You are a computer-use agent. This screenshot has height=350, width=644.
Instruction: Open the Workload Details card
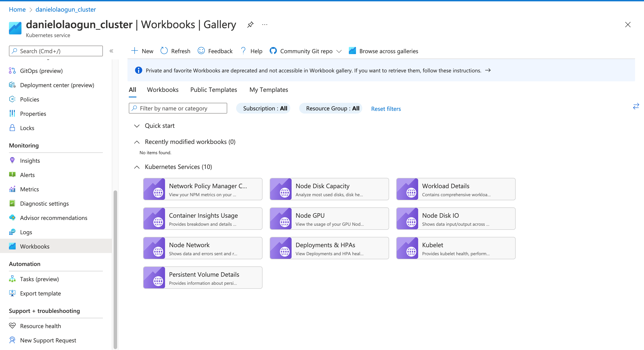(456, 189)
